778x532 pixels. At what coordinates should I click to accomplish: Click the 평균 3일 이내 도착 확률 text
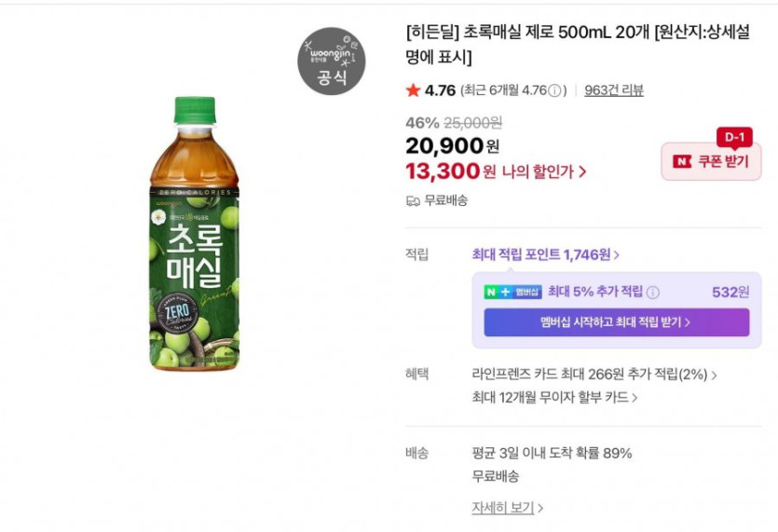tap(552, 454)
